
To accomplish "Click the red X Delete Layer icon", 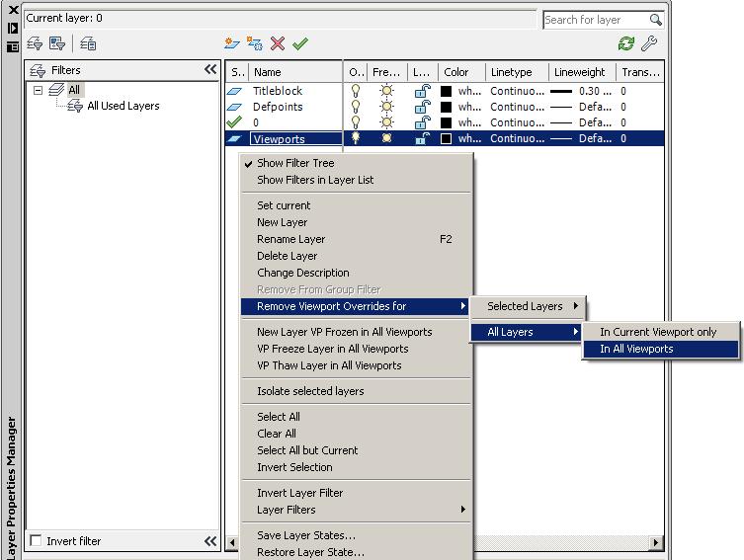I will pos(278,43).
